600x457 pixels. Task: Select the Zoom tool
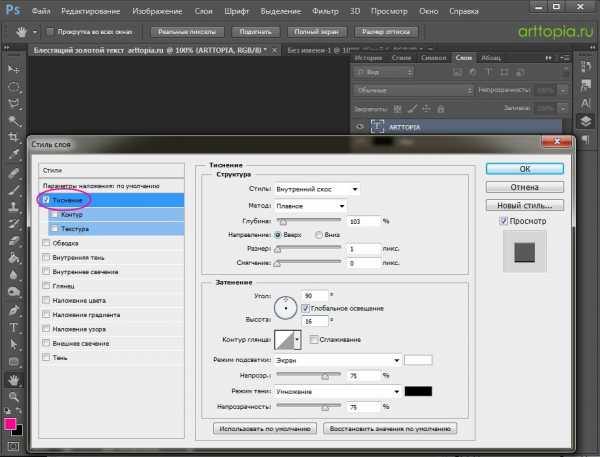(14, 397)
